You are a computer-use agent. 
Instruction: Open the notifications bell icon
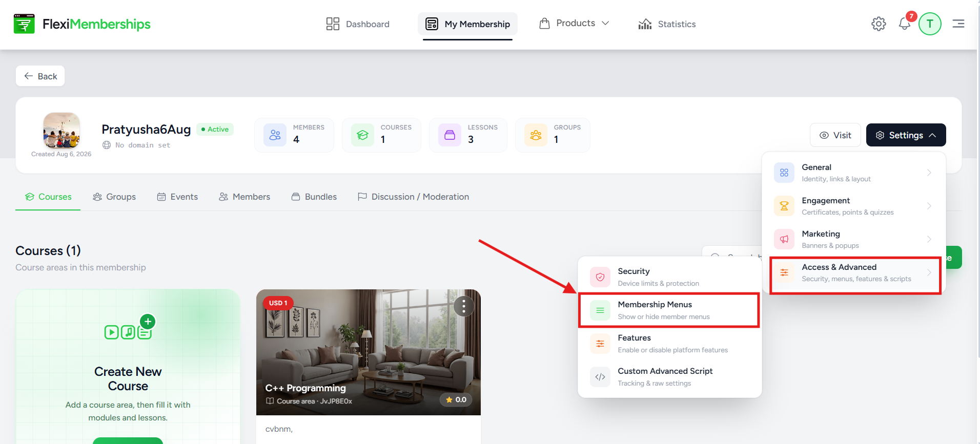[x=905, y=24]
